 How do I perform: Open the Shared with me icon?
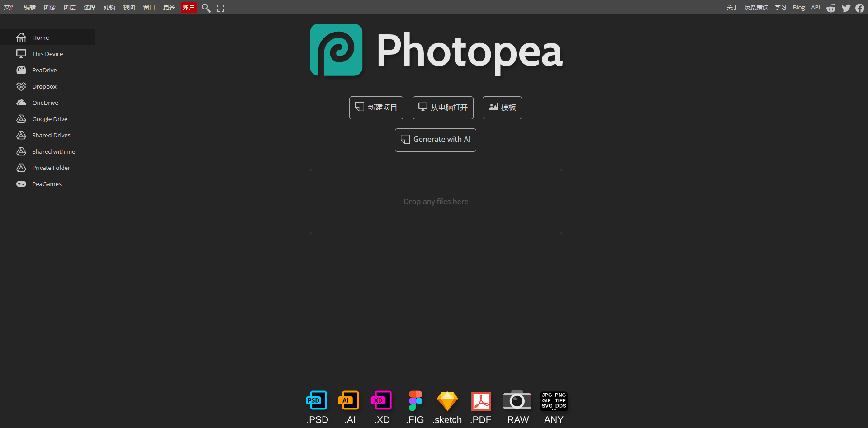pyautogui.click(x=21, y=151)
